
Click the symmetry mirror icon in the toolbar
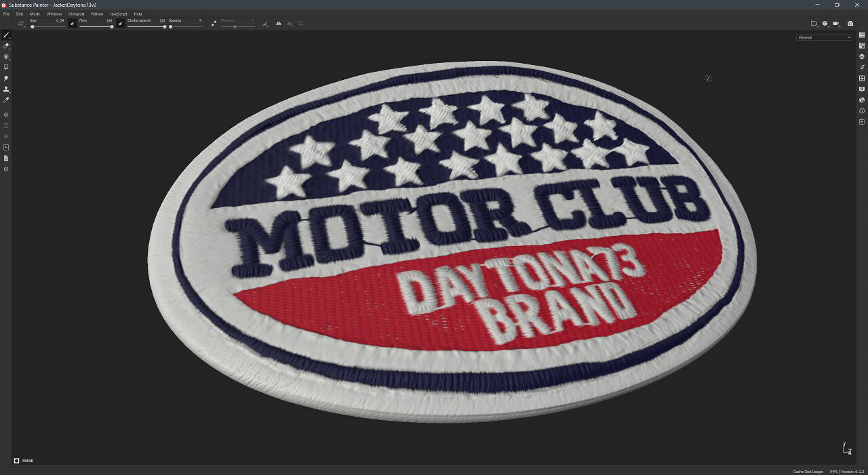tap(278, 23)
